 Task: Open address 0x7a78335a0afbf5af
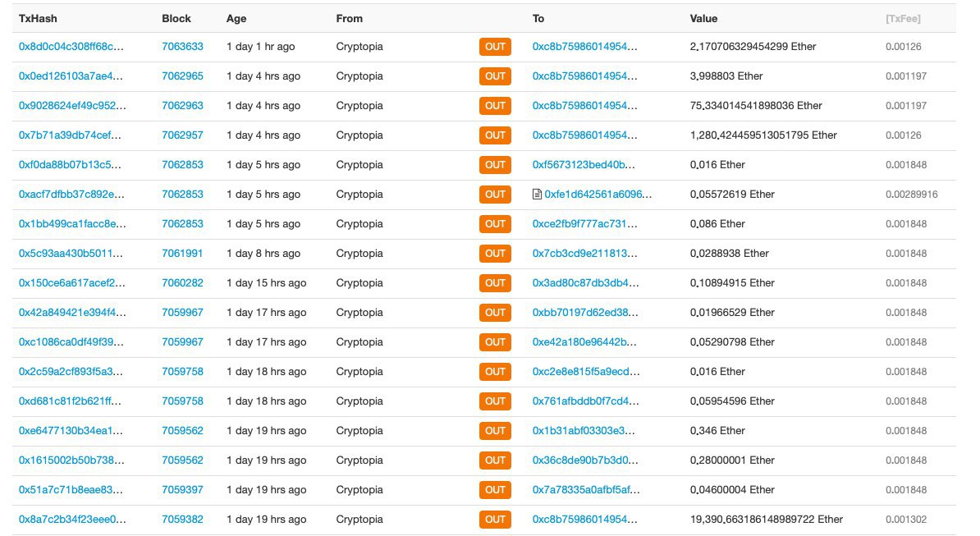click(x=586, y=490)
